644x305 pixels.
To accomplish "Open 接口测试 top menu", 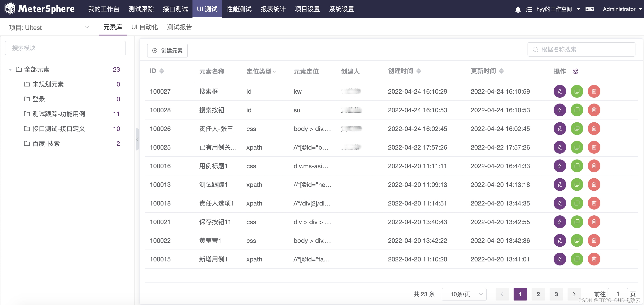I will click(175, 9).
